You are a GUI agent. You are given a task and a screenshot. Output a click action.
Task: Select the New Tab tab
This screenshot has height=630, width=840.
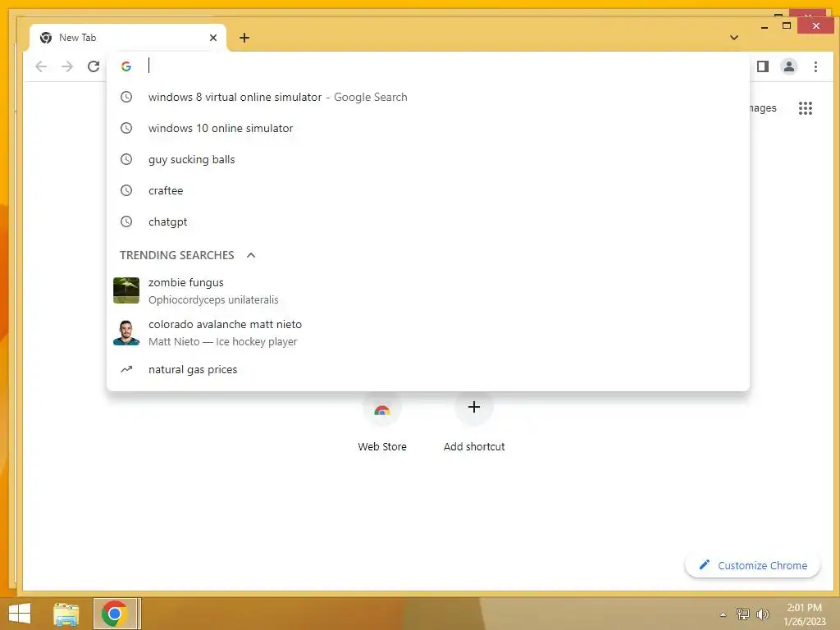[x=128, y=38]
